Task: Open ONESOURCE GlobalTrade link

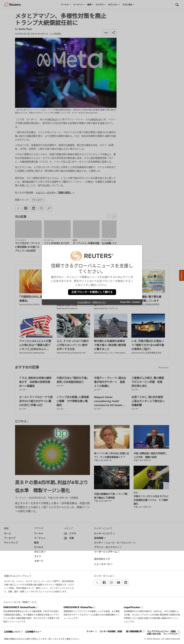Action: pos(20,607)
